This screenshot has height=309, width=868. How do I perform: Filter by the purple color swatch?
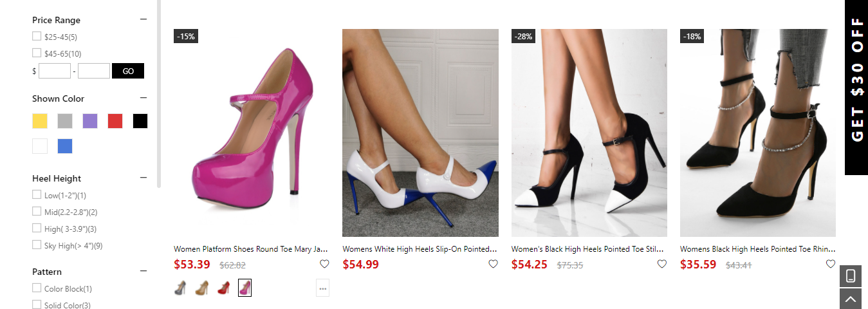tap(90, 121)
